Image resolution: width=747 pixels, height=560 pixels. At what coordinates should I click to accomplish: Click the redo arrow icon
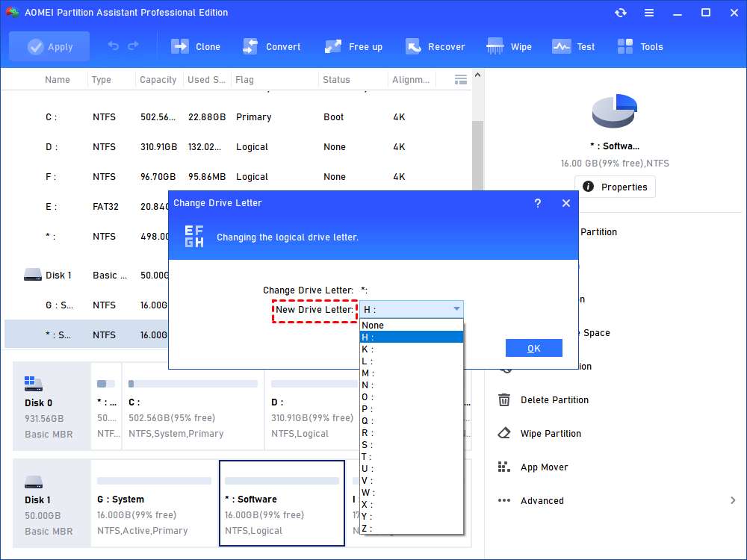[x=134, y=46]
